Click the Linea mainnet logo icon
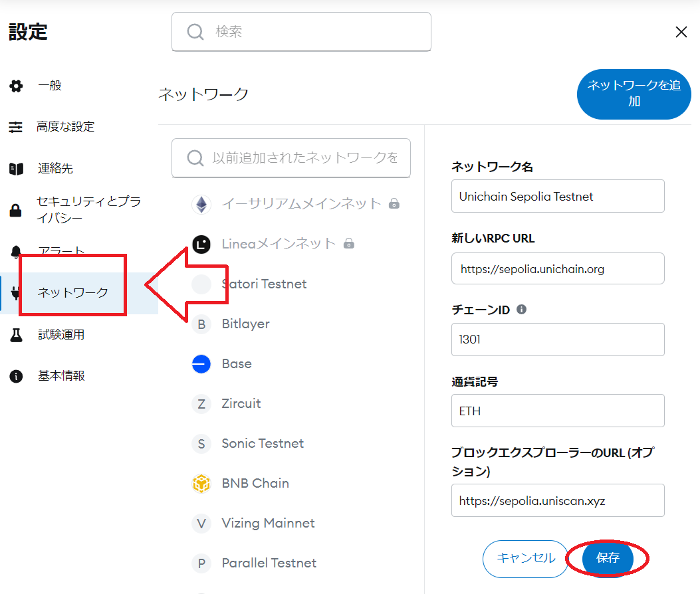Screen dimensions: 700x594 pyautogui.click(x=201, y=244)
